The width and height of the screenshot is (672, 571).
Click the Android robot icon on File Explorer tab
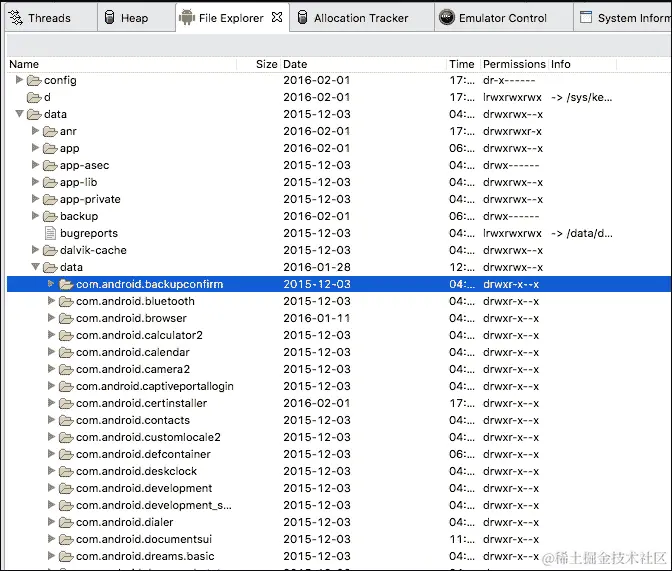[x=186, y=18]
